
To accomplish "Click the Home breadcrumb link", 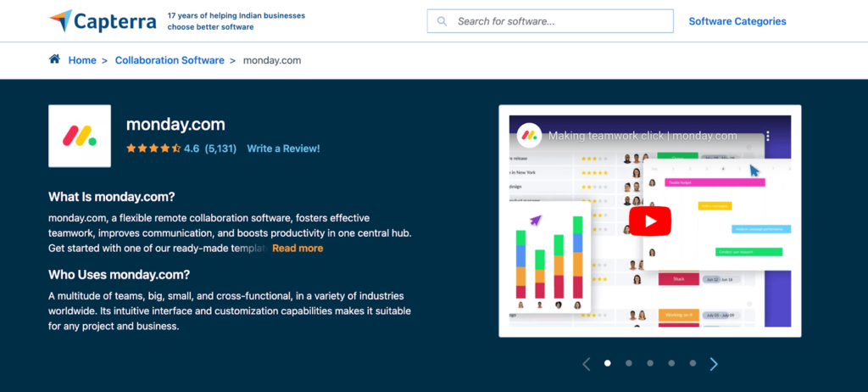I will click(82, 60).
